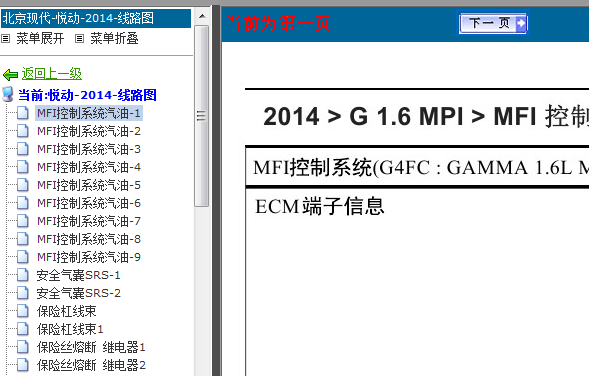Click page icon beside MFI控制系统汽油-5
The height and width of the screenshot is (376, 589).
(x=23, y=185)
